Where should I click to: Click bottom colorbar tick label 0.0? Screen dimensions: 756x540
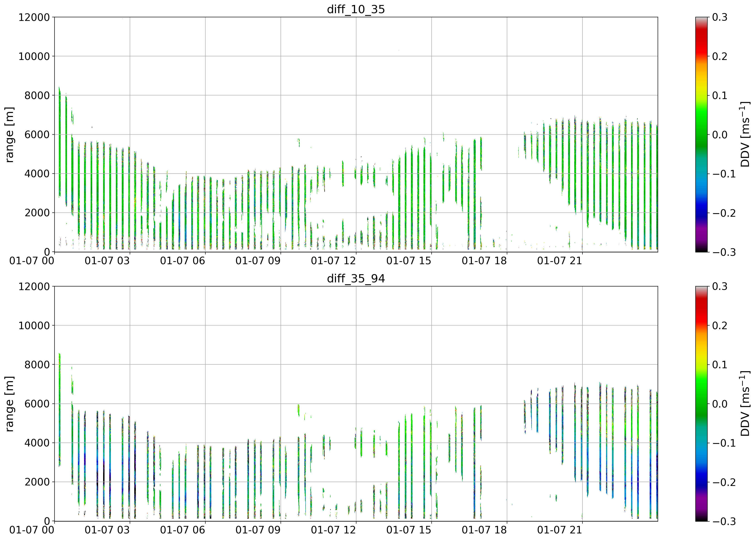tap(720, 404)
